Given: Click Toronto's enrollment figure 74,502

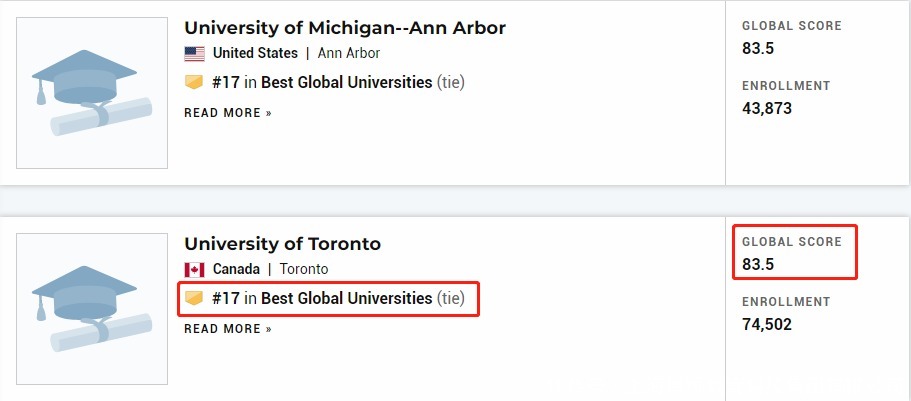Looking at the screenshot, I should pyautogui.click(x=767, y=324).
